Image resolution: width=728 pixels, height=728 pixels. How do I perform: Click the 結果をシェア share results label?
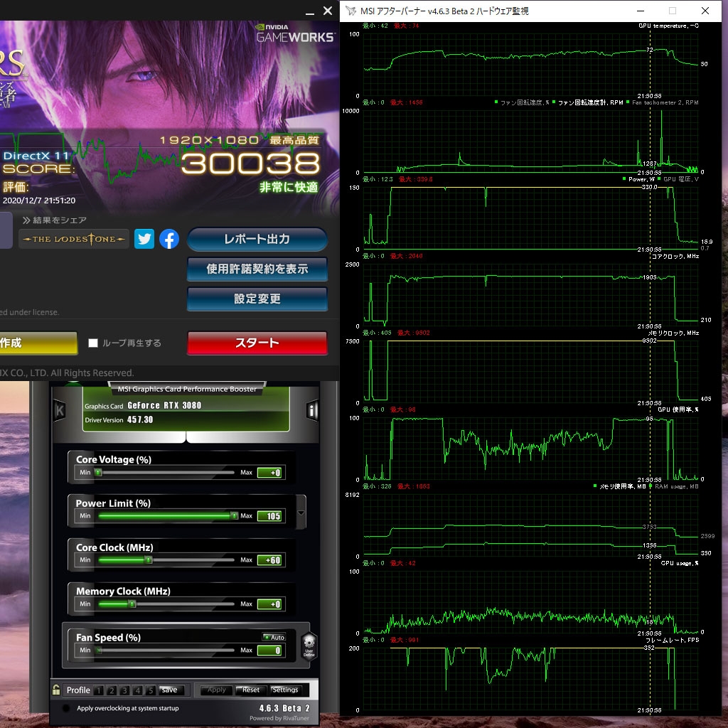pyautogui.click(x=60, y=220)
